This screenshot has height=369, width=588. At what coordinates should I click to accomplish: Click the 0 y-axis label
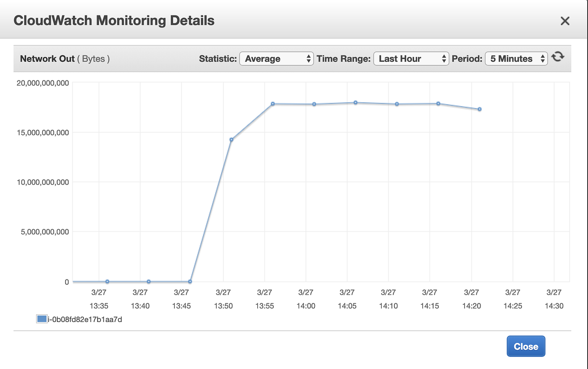point(67,282)
